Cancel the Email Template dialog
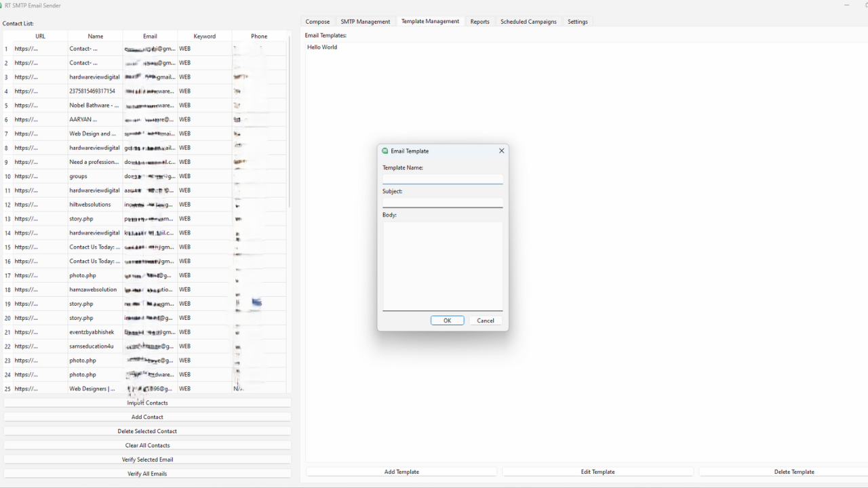Viewport: 868px width, 488px height. pyautogui.click(x=486, y=321)
